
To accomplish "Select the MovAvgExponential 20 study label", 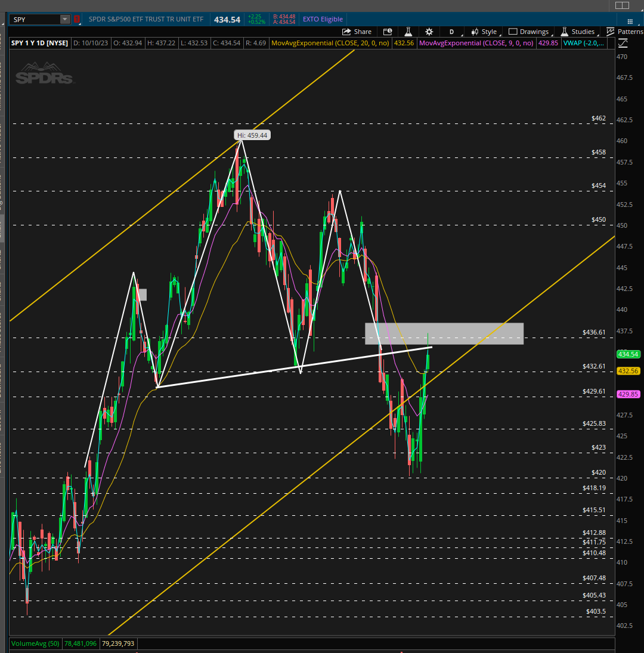I will coord(330,43).
